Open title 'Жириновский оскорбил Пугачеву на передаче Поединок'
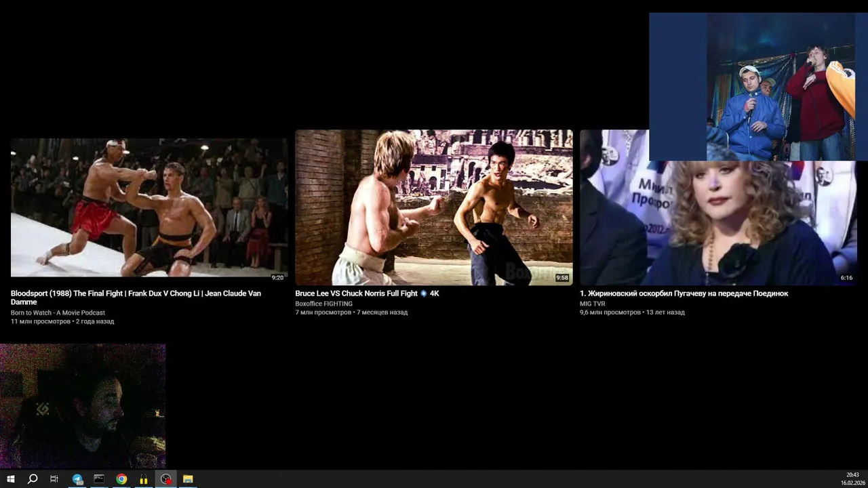 point(684,293)
